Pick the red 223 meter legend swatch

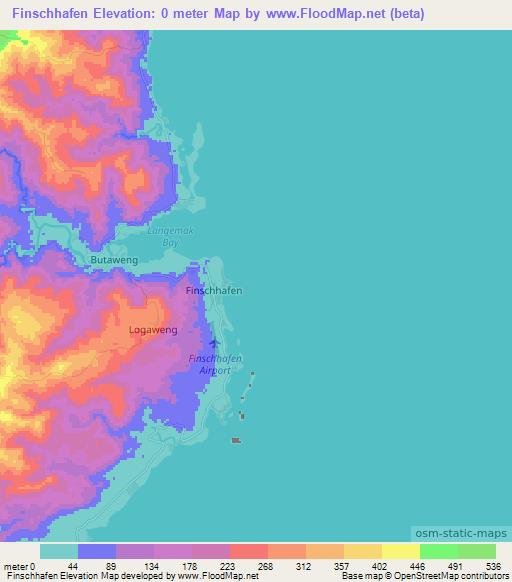(x=249, y=551)
